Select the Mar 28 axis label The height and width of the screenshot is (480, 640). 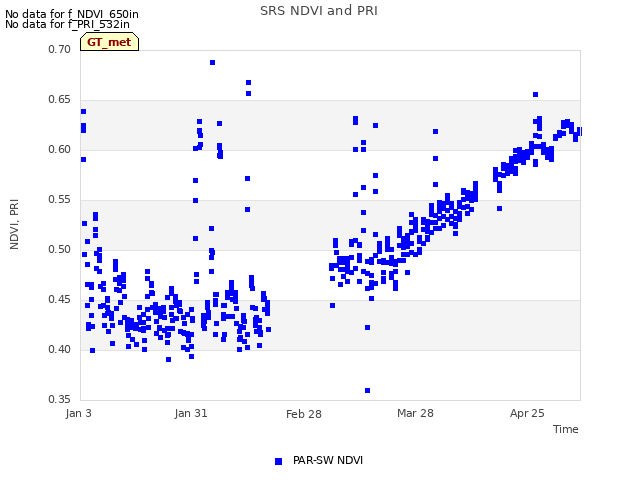click(x=415, y=413)
